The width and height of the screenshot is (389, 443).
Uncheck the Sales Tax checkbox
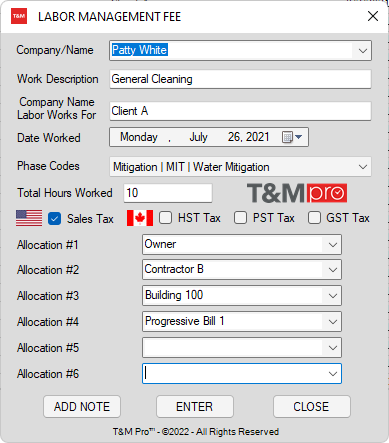click(54, 219)
